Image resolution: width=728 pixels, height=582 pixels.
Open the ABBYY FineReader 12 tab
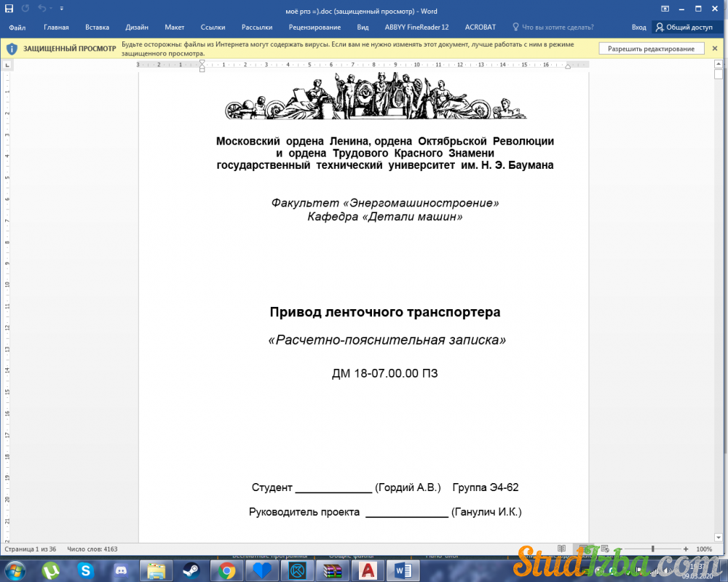[416, 28]
